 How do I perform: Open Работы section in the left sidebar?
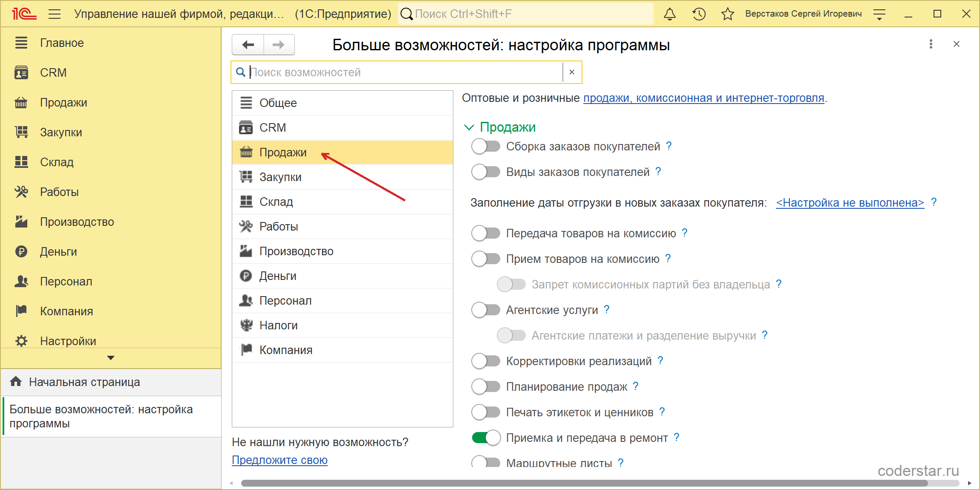click(x=111, y=192)
